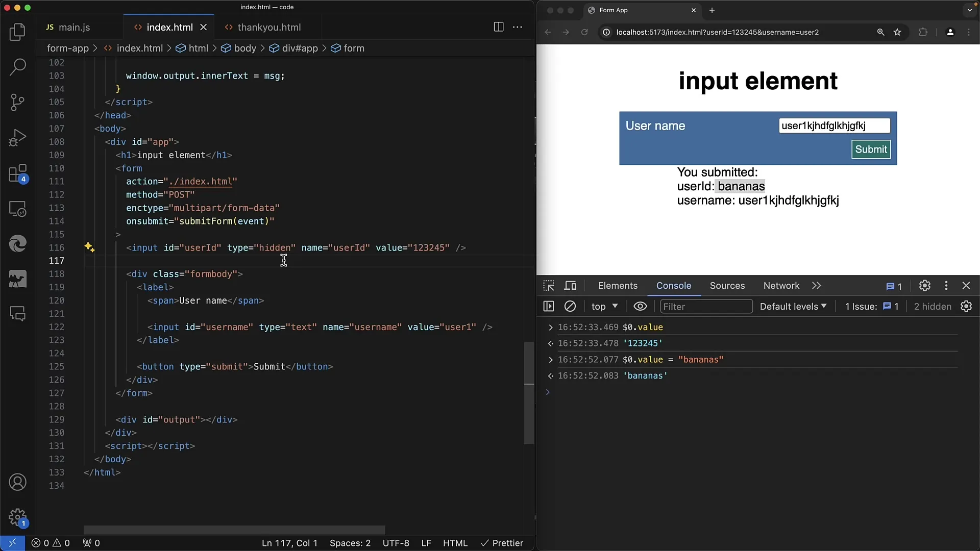Viewport: 980px width, 551px height.
Task: Expand the console log entry at 16:52:52.077
Action: click(551, 359)
